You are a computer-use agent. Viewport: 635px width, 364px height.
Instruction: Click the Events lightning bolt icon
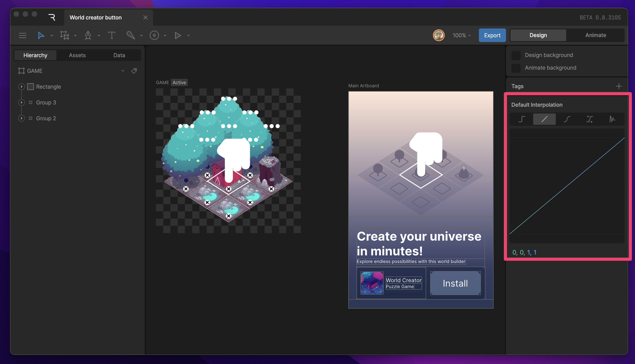(154, 35)
